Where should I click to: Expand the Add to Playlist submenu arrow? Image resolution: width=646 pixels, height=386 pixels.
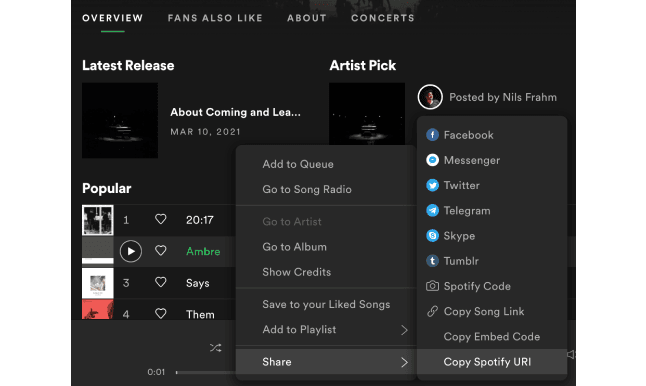point(404,330)
